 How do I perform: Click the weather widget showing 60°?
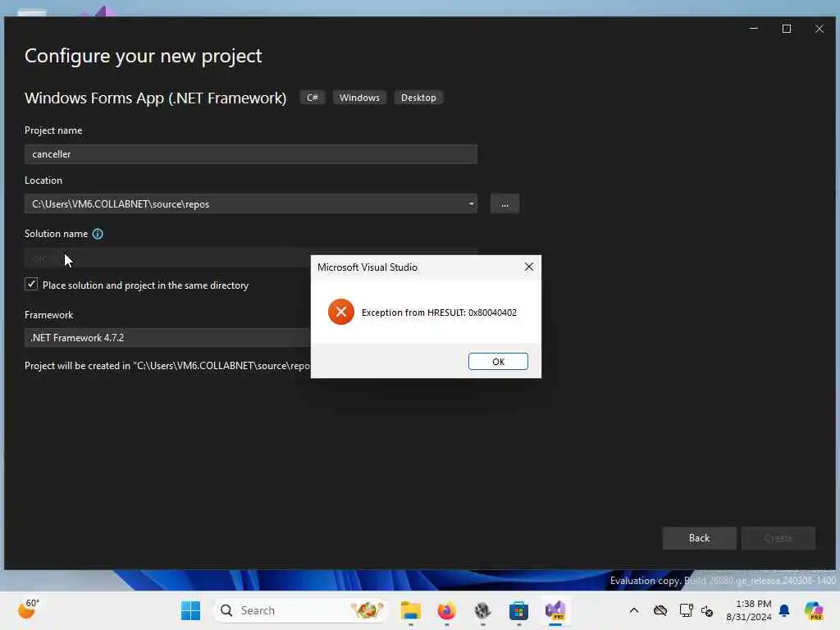(29, 609)
